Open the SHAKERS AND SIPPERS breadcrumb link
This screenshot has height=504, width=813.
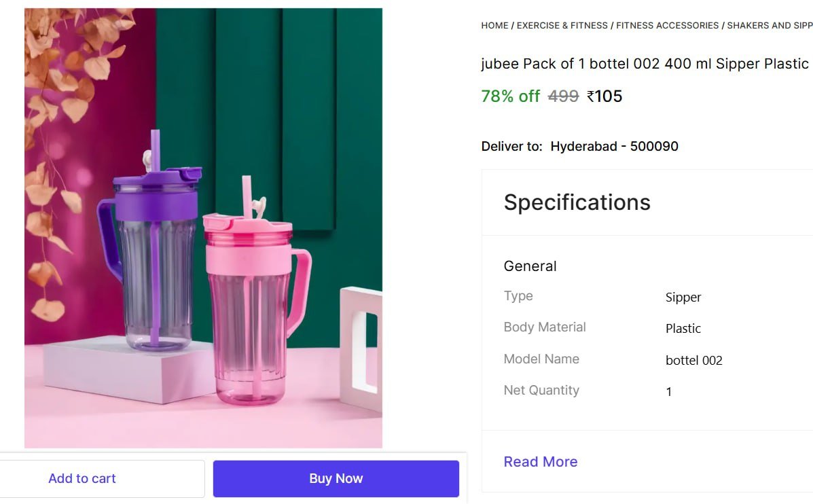pyautogui.click(x=770, y=25)
